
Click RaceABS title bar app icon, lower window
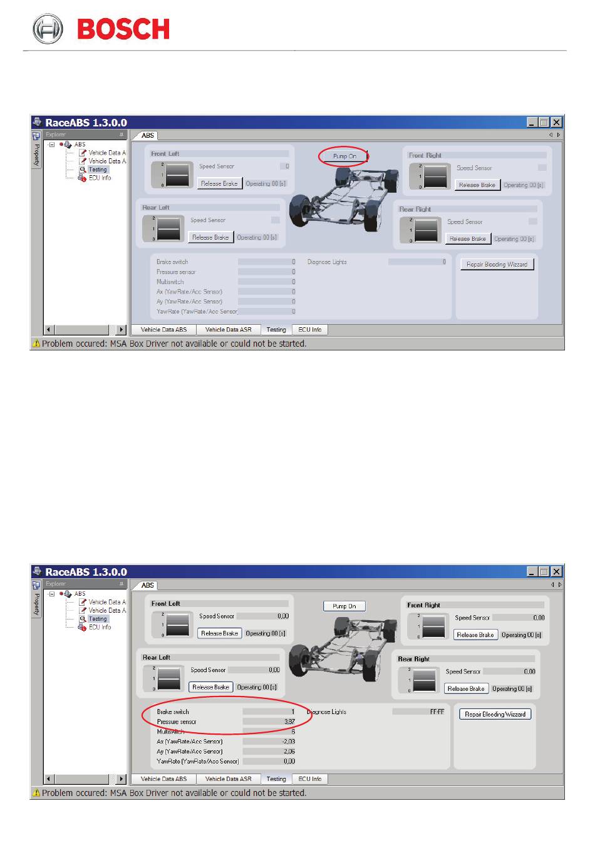pyautogui.click(x=38, y=572)
